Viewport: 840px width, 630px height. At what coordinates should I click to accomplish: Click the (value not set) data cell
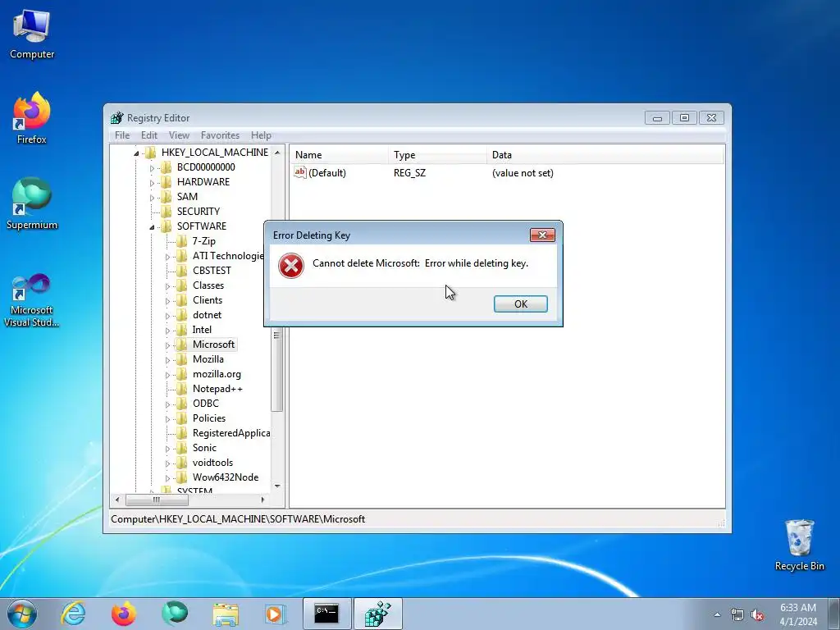[x=523, y=173]
